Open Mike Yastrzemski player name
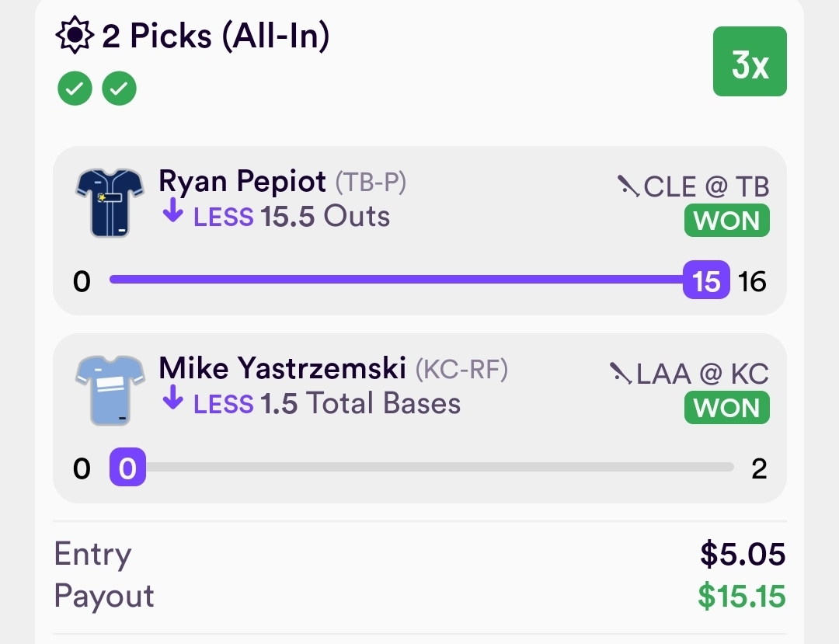The height and width of the screenshot is (644, 839). click(x=283, y=369)
